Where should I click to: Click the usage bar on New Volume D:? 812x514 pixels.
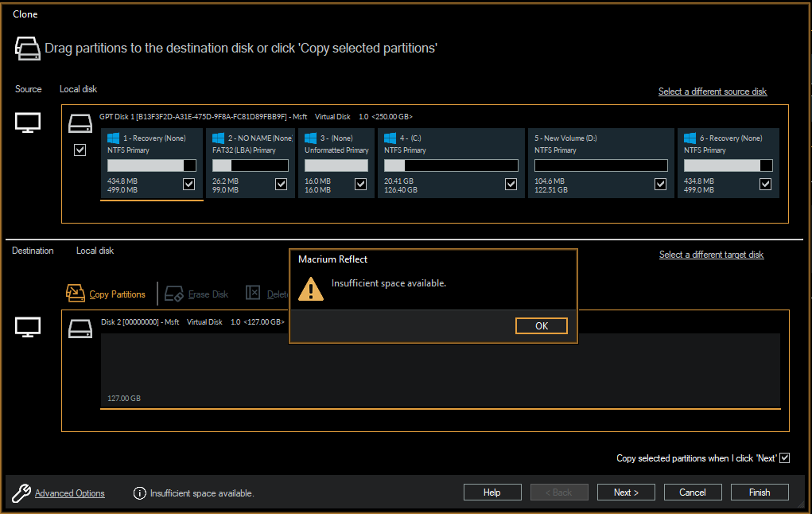(600, 165)
